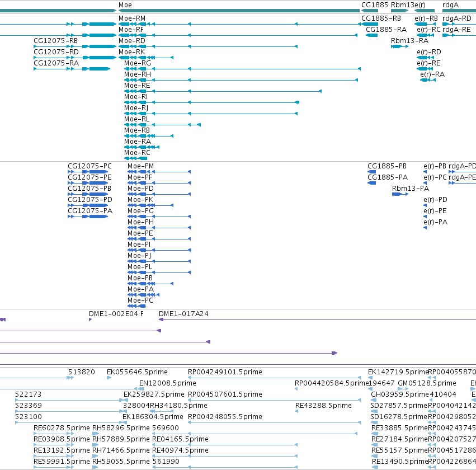This screenshot has height=470, width=476.
Task: Open the Moe-PK protein label
Action: coord(140,200)
